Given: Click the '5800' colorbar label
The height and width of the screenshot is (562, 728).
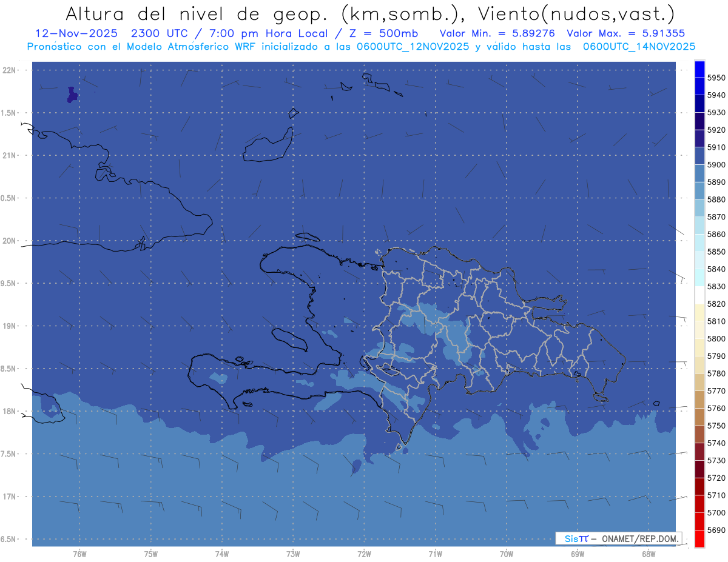Looking at the screenshot, I should click(x=716, y=339).
